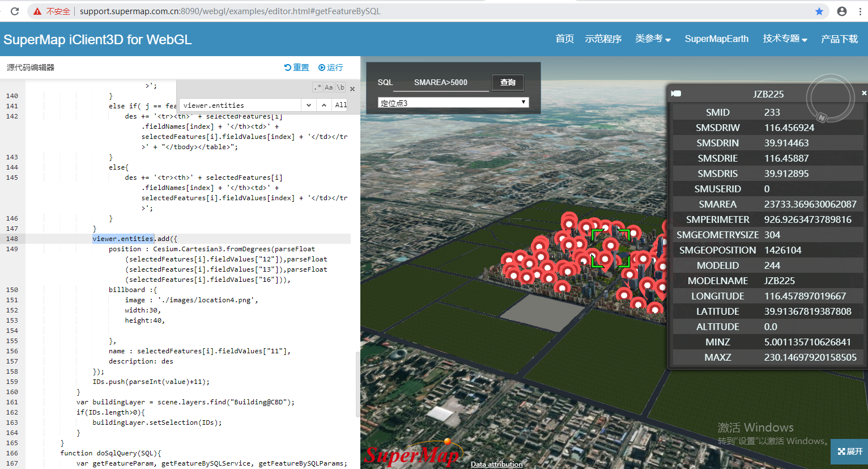
Task: Bookmark this page with the star icon
Action: click(x=819, y=11)
